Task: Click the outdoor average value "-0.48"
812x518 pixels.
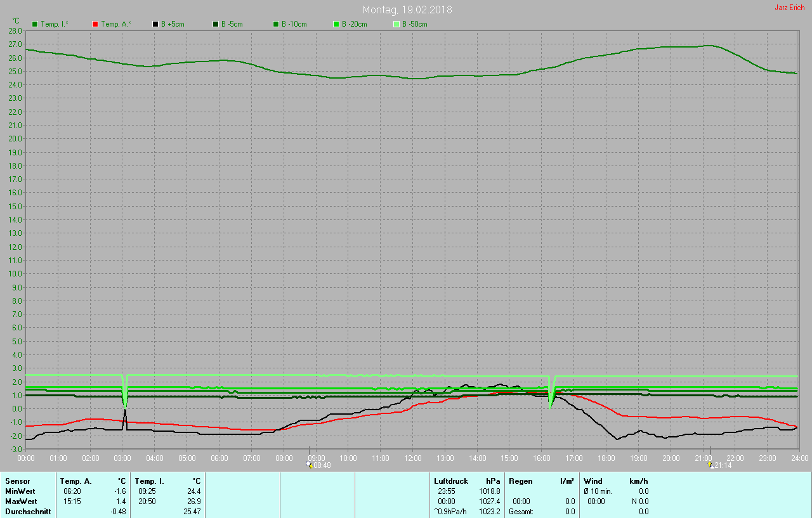Action: [118, 512]
